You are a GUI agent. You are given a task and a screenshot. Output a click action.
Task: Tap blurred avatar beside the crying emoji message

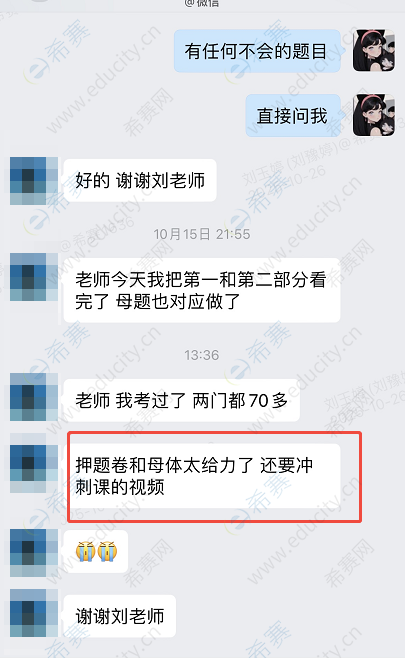tap(34, 553)
